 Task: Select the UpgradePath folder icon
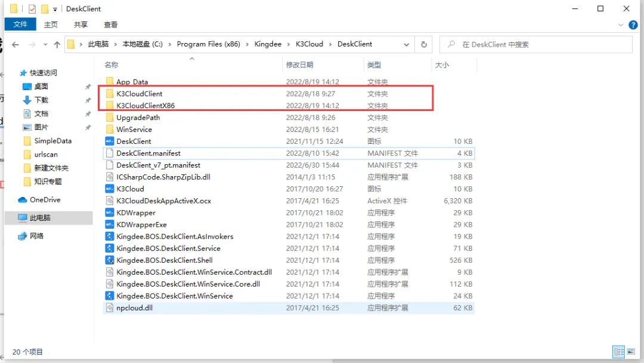pyautogui.click(x=109, y=117)
